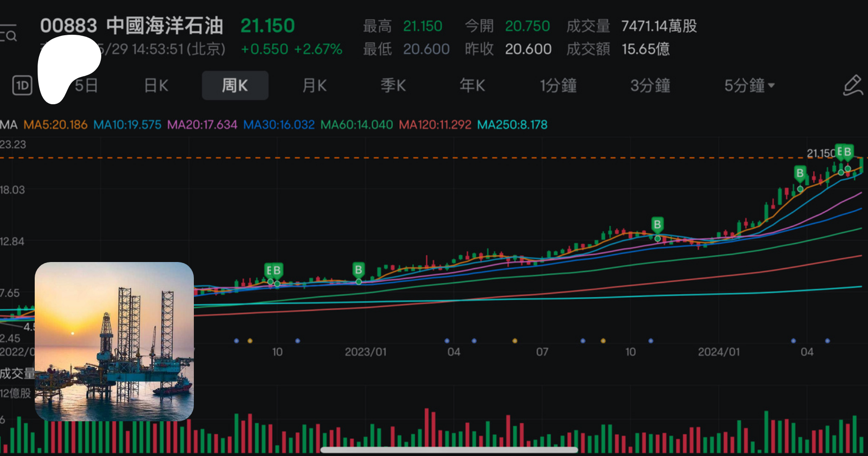Image resolution: width=868 pixels, height=456 pixels.
Task: Select the 年K yearly chart
Action: click(x=472, y=86)
